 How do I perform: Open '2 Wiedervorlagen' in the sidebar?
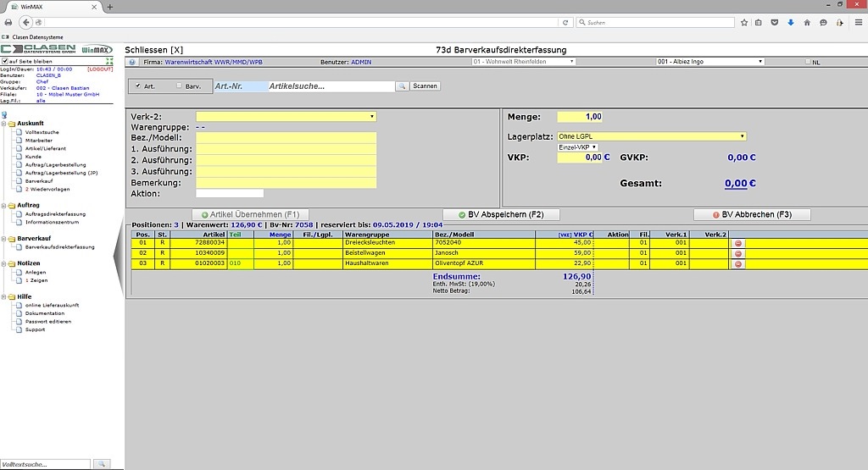point(47,189)
